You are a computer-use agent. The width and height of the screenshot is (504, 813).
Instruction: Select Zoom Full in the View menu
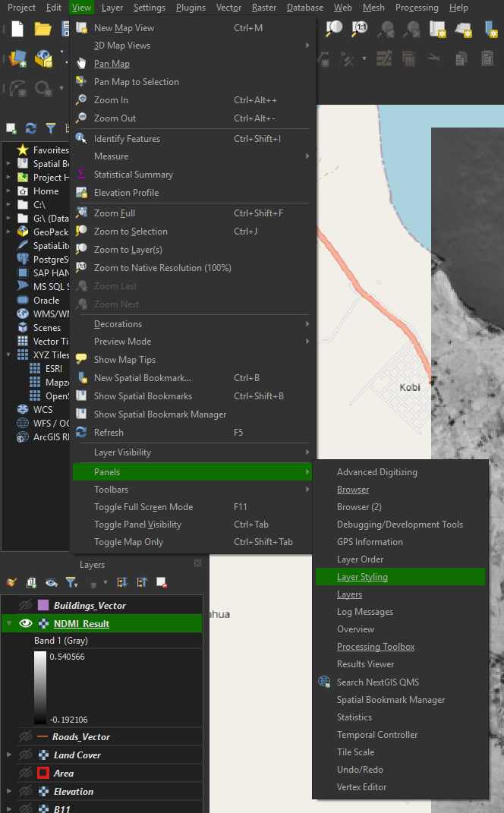pyautogui.click(x=115, y=213)
